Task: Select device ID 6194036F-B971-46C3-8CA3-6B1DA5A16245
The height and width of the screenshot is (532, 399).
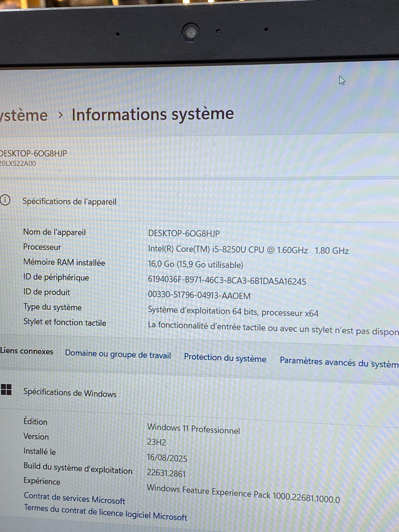Action: pyautogui.click(x=227, y=280)
